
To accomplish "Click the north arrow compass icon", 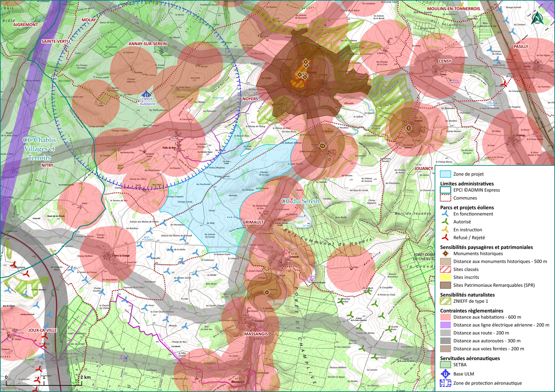I will point(537,18).
